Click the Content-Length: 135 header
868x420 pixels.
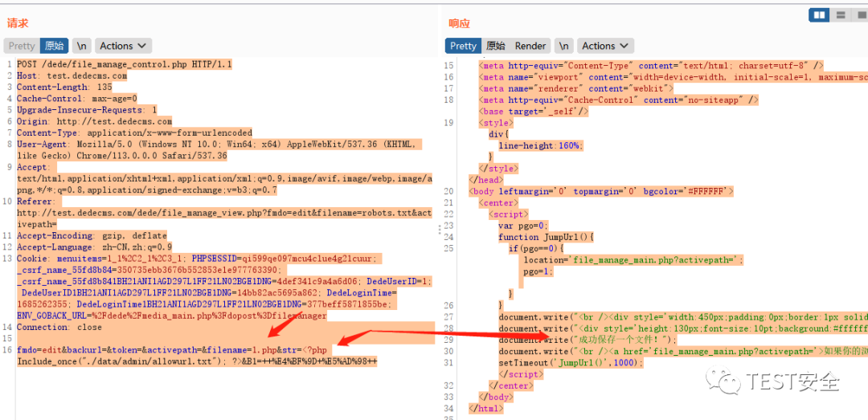tap(64, 88)
